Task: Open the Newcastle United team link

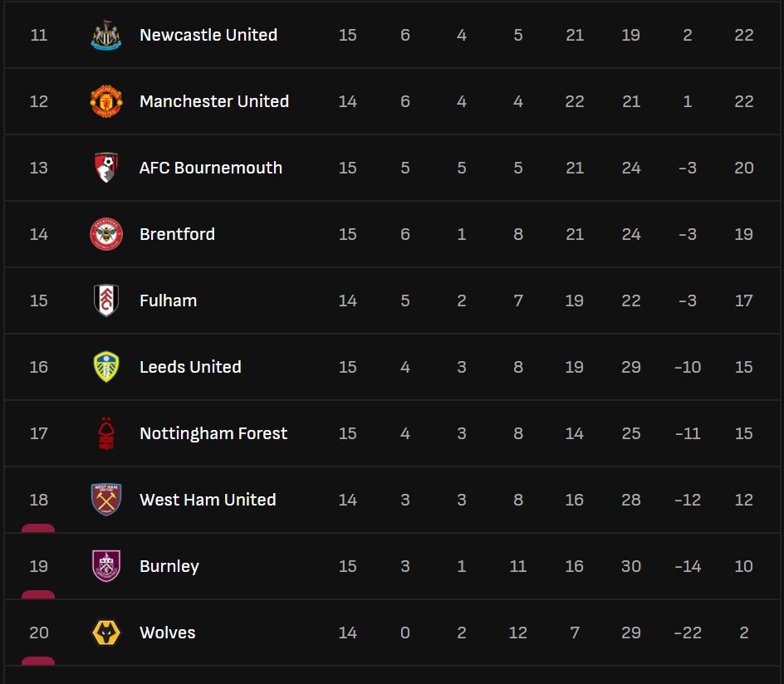Action: pyautogui.click(x=208, y=35)
